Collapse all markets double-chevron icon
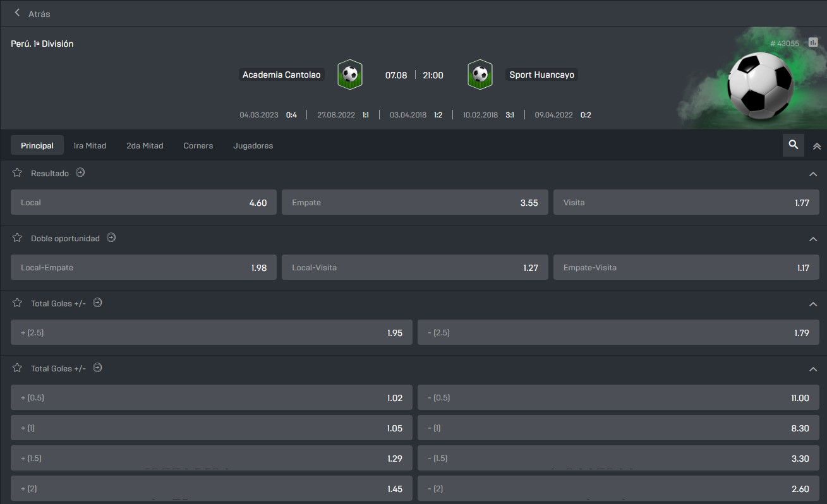Image resolution: width=827 pixels, height=504 pixels. [x=817, y=146]
